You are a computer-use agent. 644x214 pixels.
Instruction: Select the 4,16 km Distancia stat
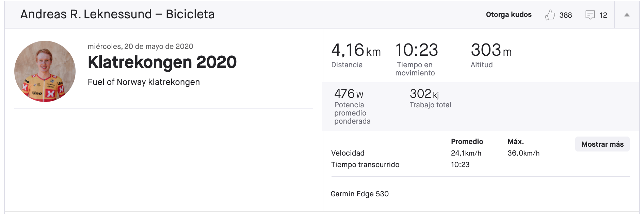coord(356,55)
